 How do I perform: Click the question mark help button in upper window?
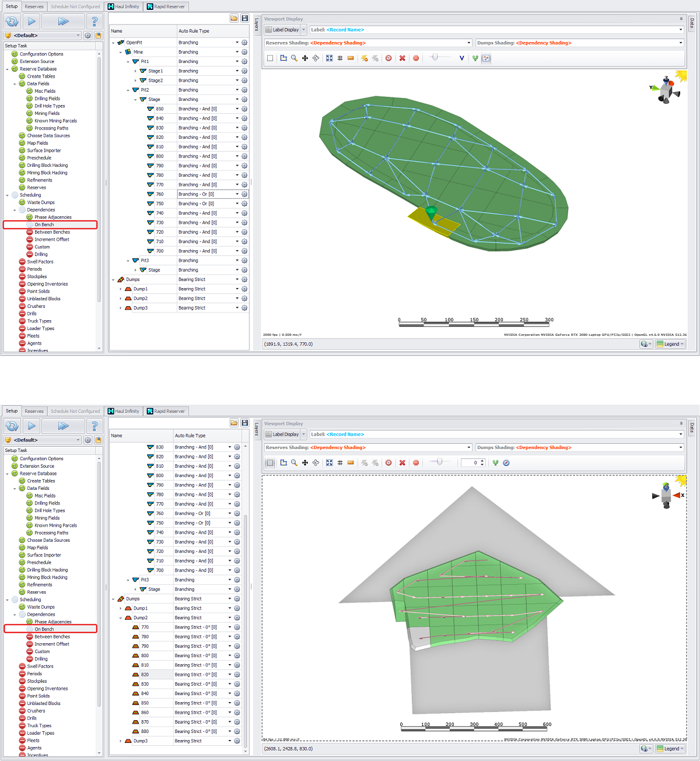[x=94, y=22]
